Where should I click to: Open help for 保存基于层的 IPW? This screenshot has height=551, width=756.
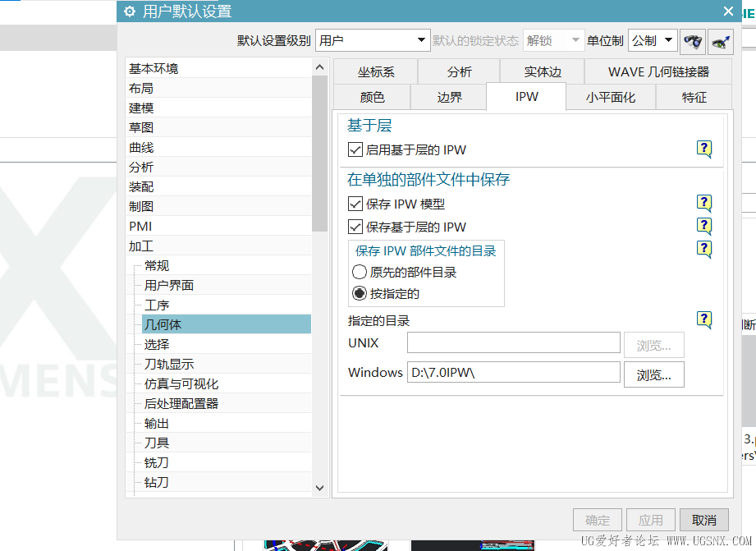pos(704,226)
